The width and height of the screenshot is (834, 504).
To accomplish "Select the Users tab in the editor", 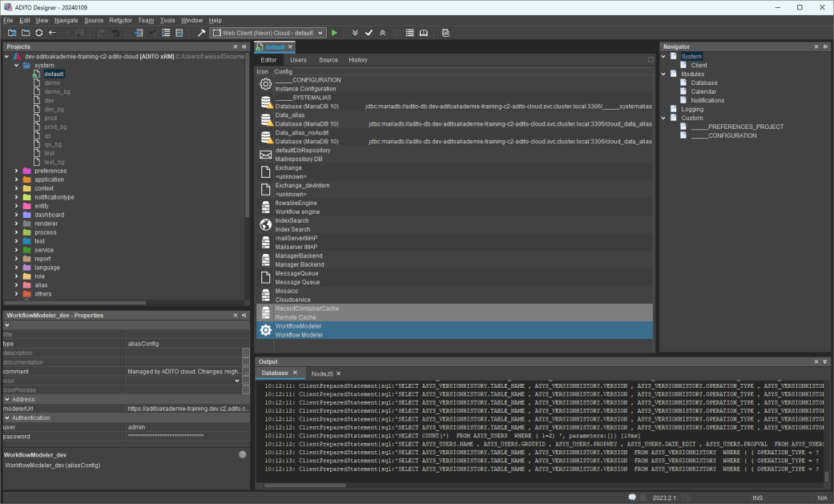I will pos(298,60).
